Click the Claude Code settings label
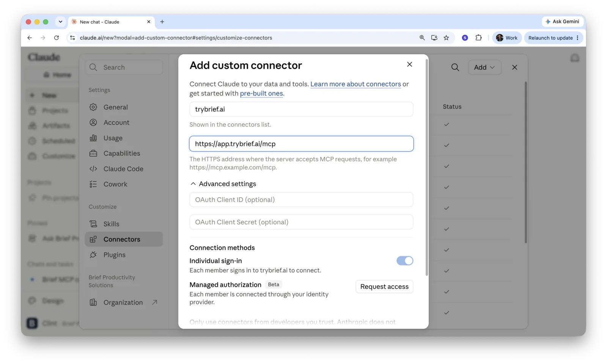 tap(123, 169)
